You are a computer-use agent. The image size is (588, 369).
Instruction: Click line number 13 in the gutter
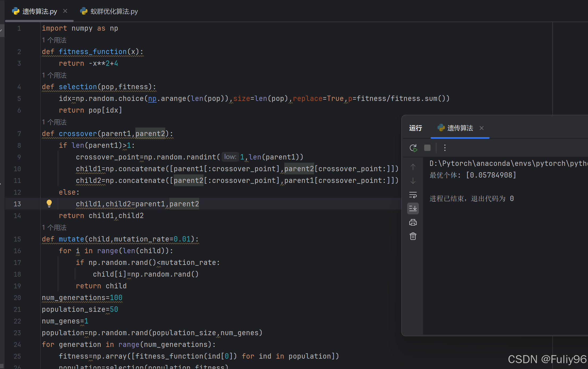(17, 204)
